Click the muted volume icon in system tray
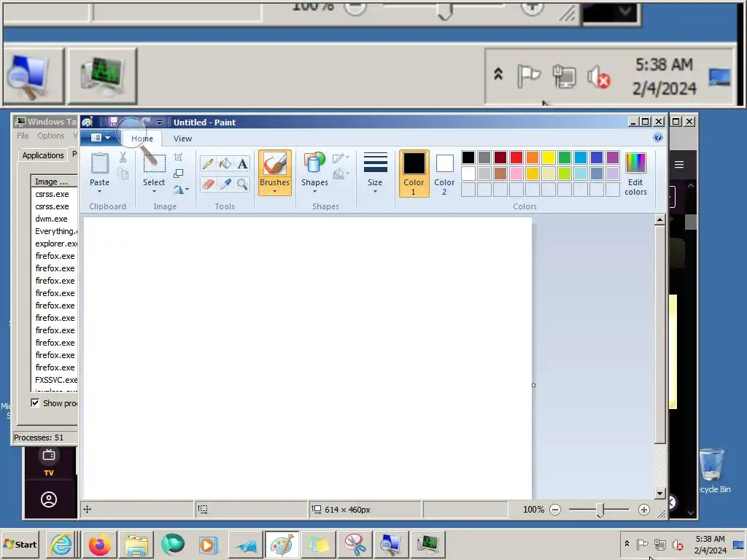 (678, 544)
